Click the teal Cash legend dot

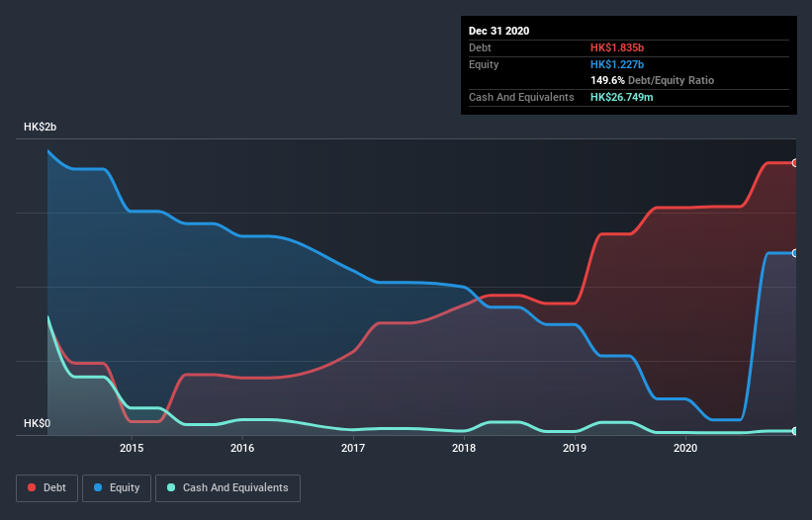pos(171,487)
